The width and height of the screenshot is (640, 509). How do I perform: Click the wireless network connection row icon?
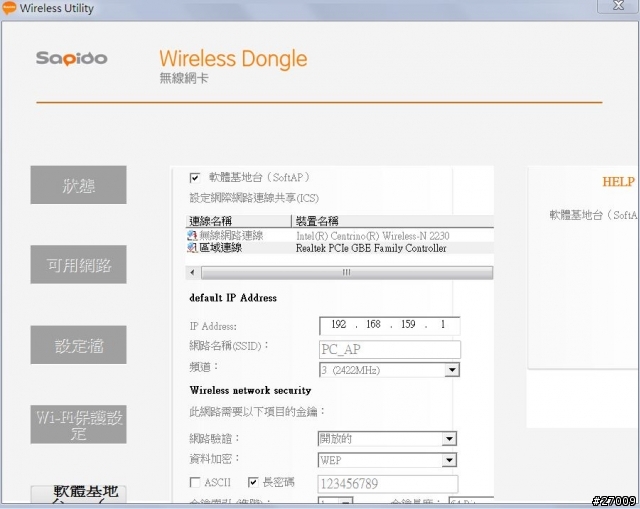pyautogui.click(x=192, y=236)
